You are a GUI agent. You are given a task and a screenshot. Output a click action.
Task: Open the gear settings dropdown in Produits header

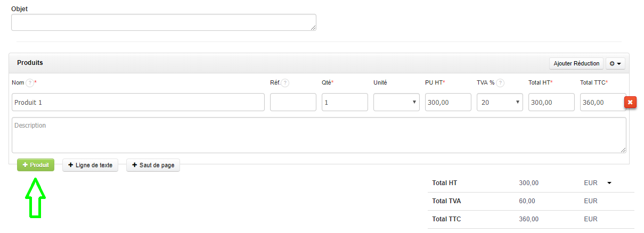tap(615, 63)
